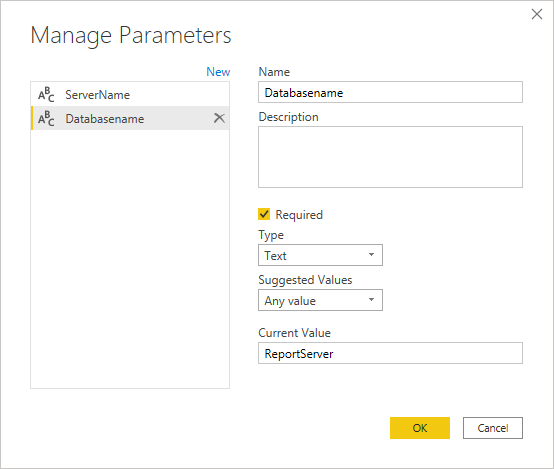This screenshot has height=469, width=554.
Task: Delete the Databasename parameter with the X icon
Action: click(219, 118)
